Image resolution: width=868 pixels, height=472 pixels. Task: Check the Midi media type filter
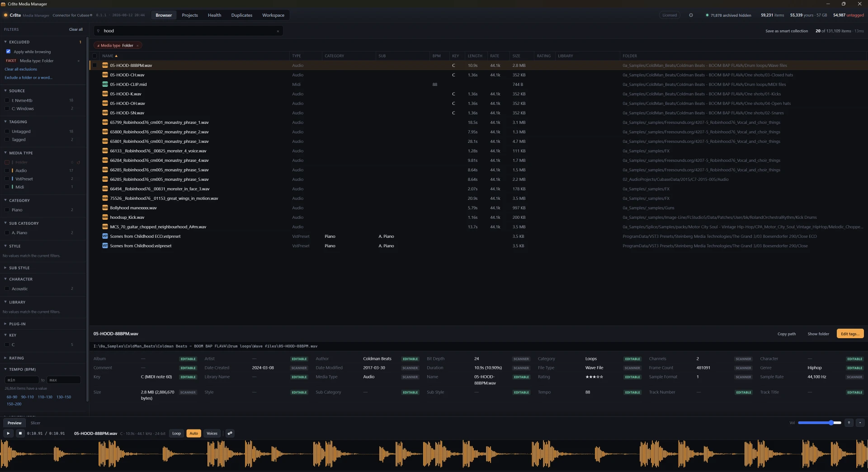7,187
